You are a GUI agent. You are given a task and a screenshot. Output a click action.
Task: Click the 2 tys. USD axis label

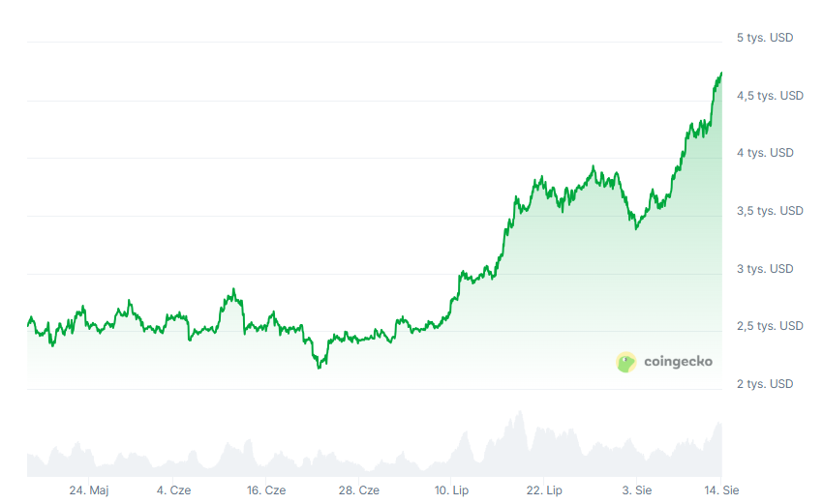tap(765, 384)
